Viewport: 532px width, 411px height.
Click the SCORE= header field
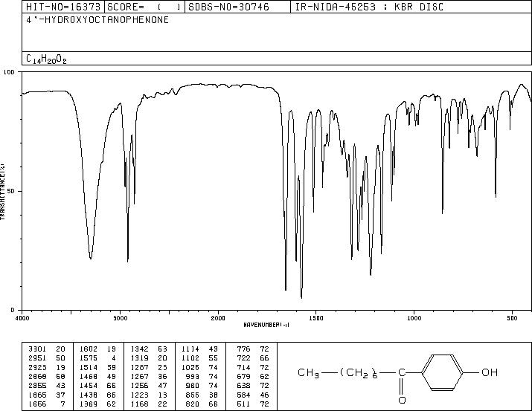coord(145,7)
